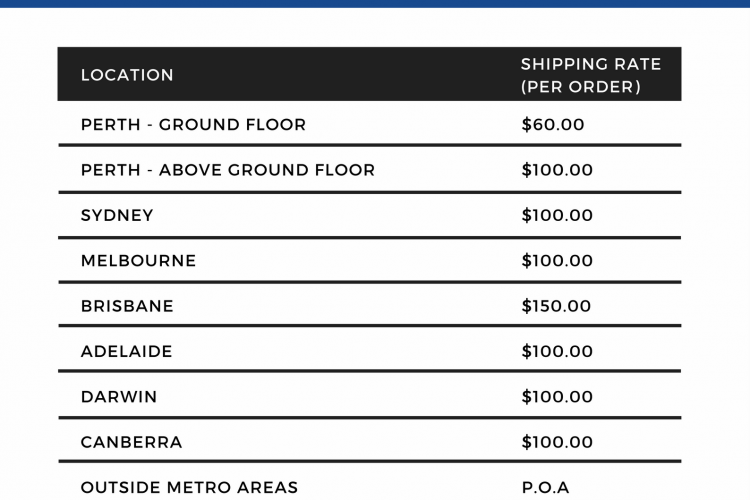
Task: Click the $100.00 rate in the Canberra row
Action: [557, 443]
